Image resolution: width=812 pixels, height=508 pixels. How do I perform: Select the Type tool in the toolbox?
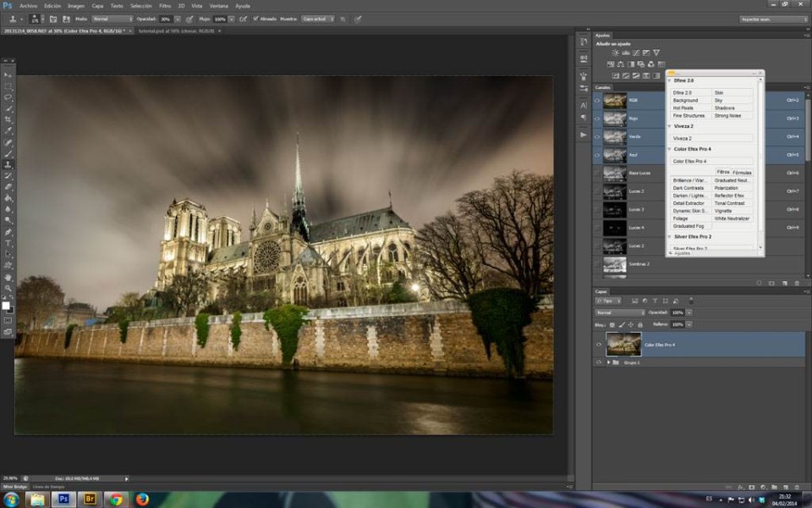[8, 243]
